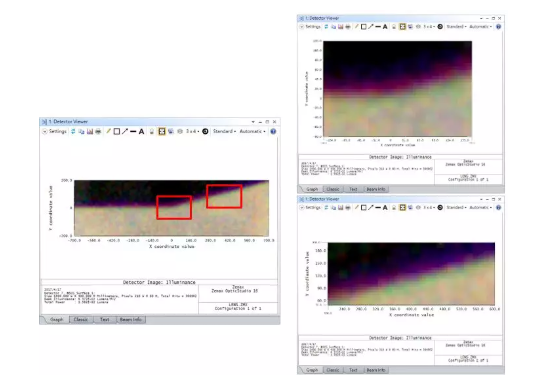Toggle the lock window icon in top-right viewer
Image resolution: width=555 pixels, height=388 pixels.
pos(394,27)
